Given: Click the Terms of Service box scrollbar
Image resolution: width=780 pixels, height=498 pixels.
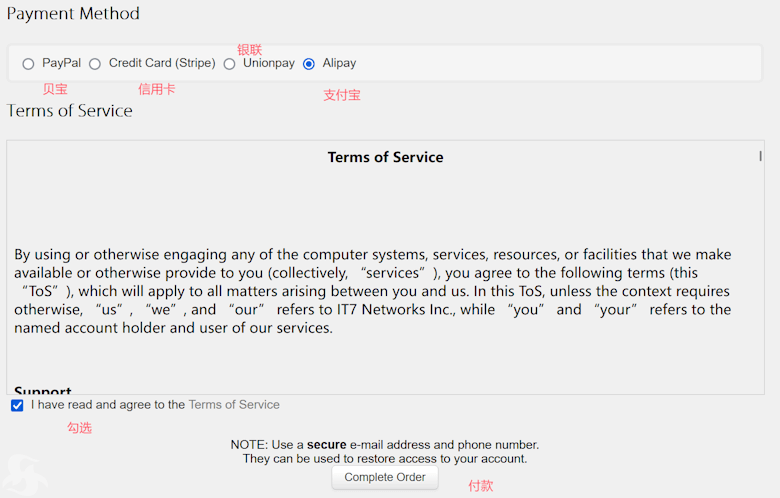Looking at the screenshot, I should (x=760, y=156).
